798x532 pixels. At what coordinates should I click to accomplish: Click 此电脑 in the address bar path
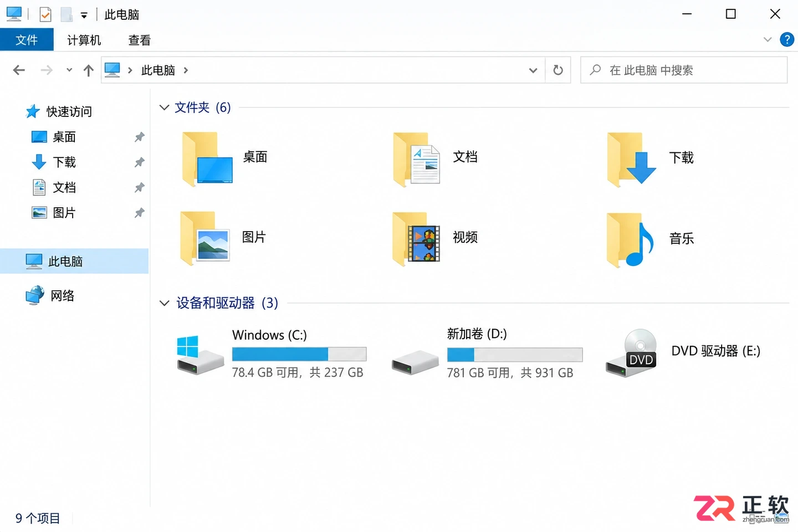158,70
